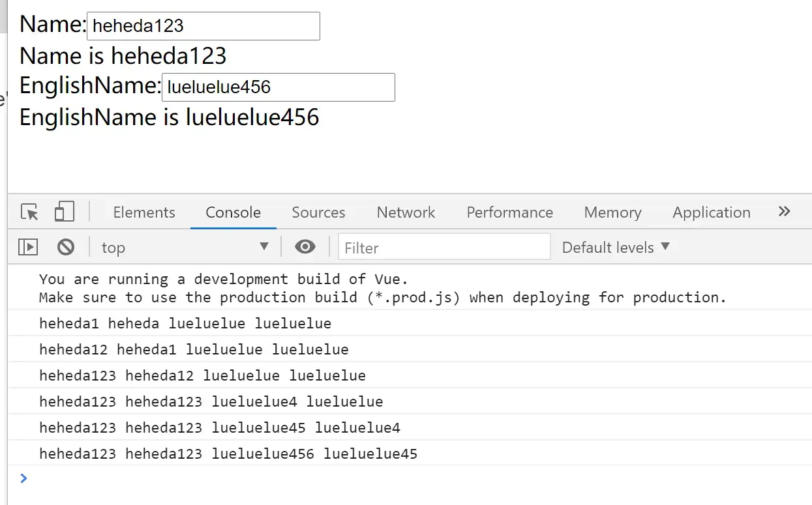Clear the console with the ban icon
The width and height of the screenshot is (812, 505).
[x=65, y=247]
